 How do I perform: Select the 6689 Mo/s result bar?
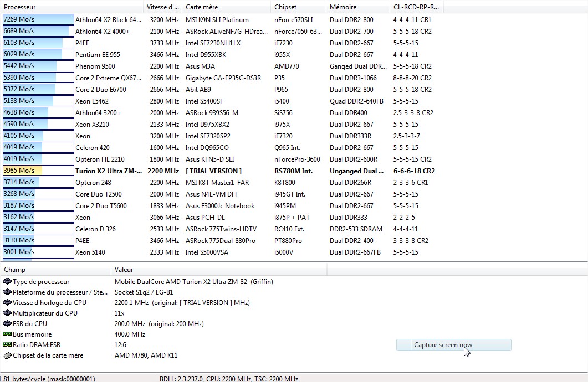38,31
